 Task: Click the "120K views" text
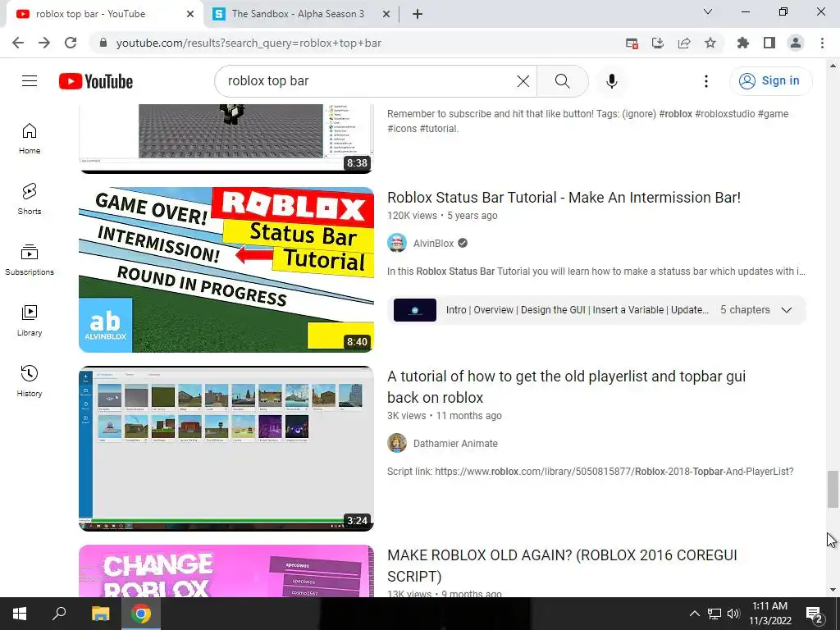point(412,216)
